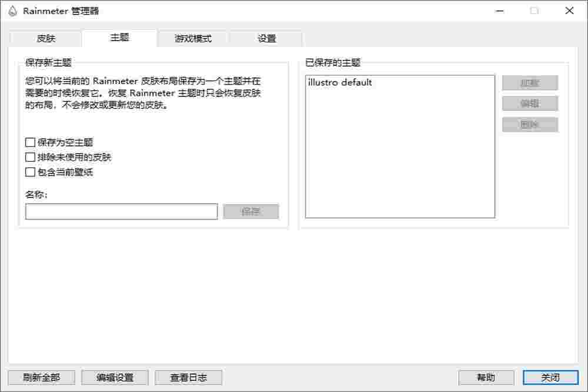Click the 删除 button in saved themes
Screen dimensions: 588x392
coord(529,124)
